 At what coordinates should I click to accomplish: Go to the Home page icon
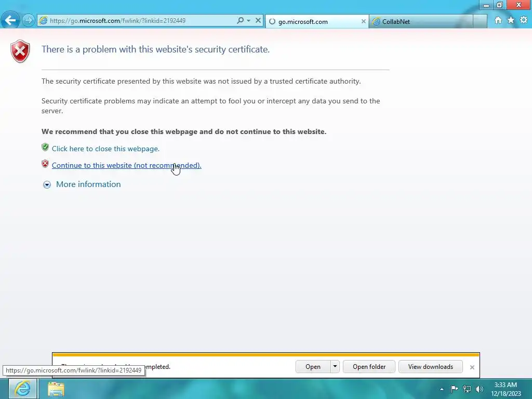click(x=498, y=20)
